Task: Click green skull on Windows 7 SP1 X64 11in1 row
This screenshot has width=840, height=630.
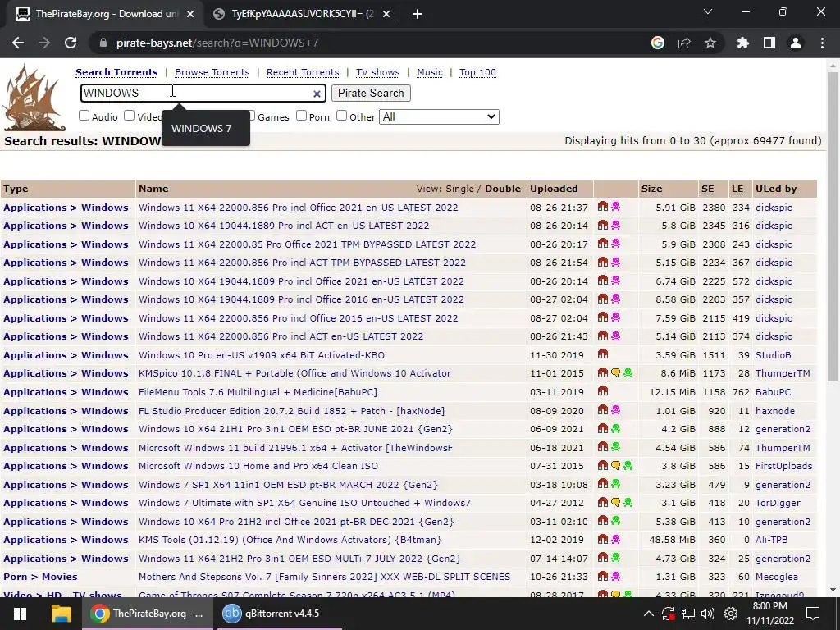Action: pos(615,484)
